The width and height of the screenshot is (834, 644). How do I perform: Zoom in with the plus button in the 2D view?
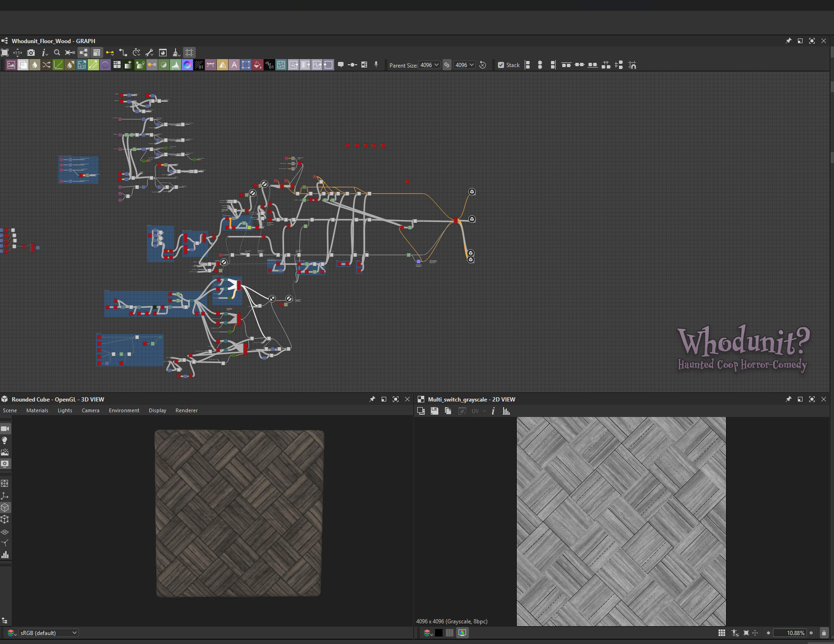click(x=811, y=633)
